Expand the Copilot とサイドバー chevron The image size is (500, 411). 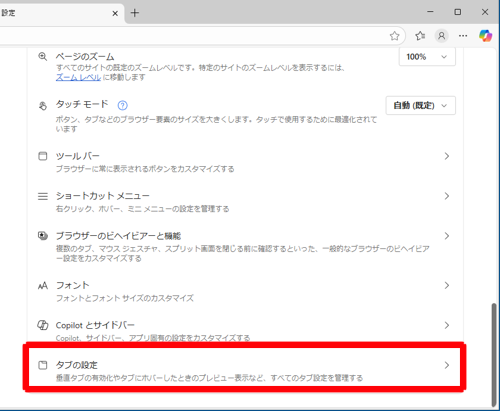click(x=447, y=325)
